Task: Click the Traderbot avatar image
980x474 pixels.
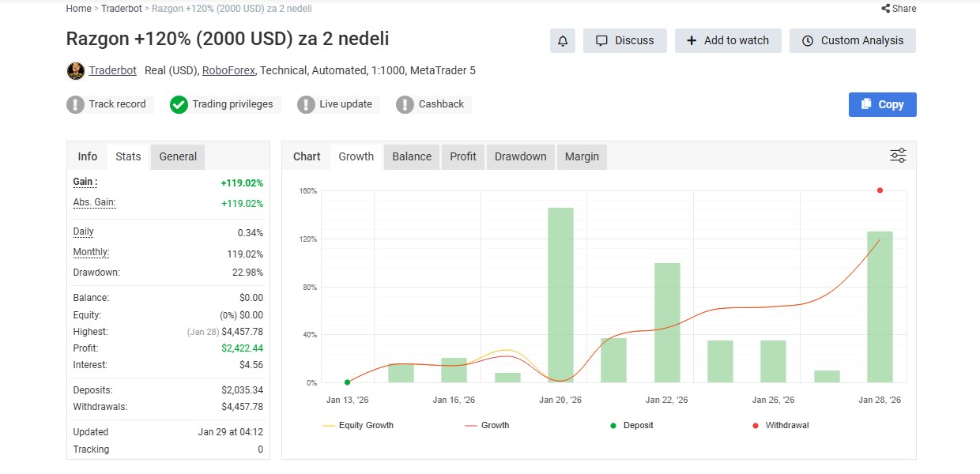Action: point(75,71)
